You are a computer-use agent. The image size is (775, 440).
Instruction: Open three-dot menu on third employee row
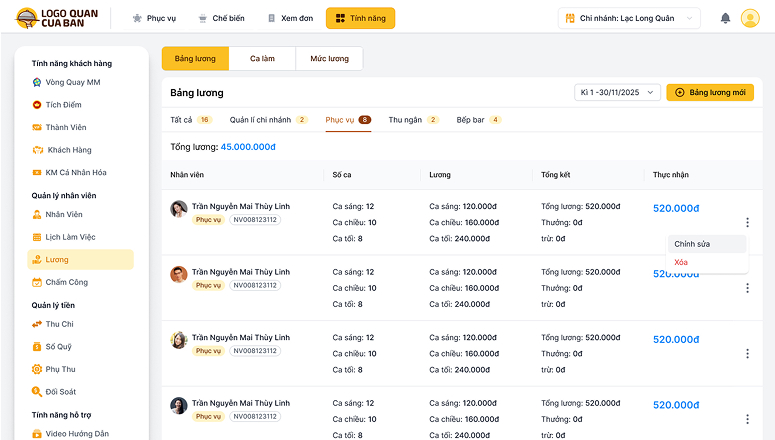[x=747, y=353]
